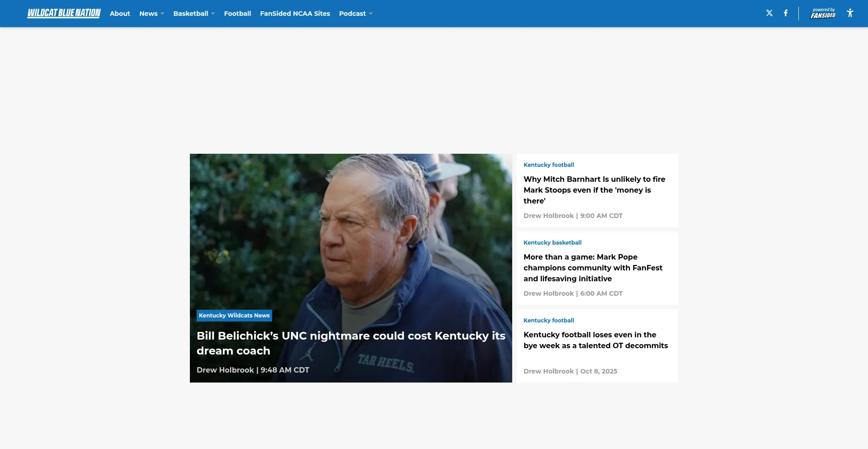Click Drew Holbrook byline on featured story
This screenshot has height=449, width=868.
[225, 370]
